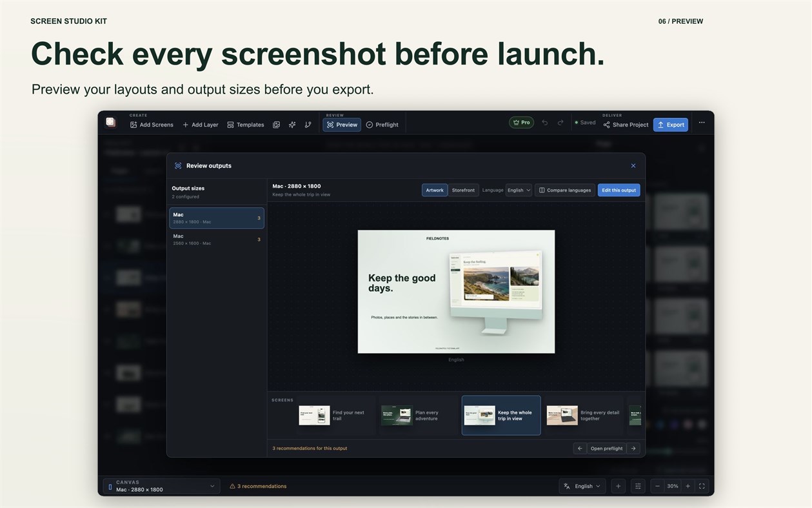Open the three-dot more menu

pos(702,123)
